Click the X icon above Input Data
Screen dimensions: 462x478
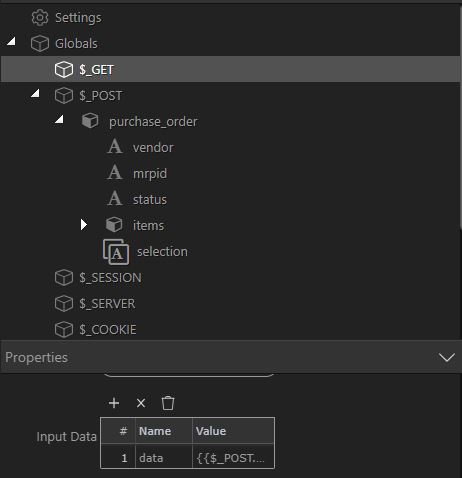[x=141, y=403]
